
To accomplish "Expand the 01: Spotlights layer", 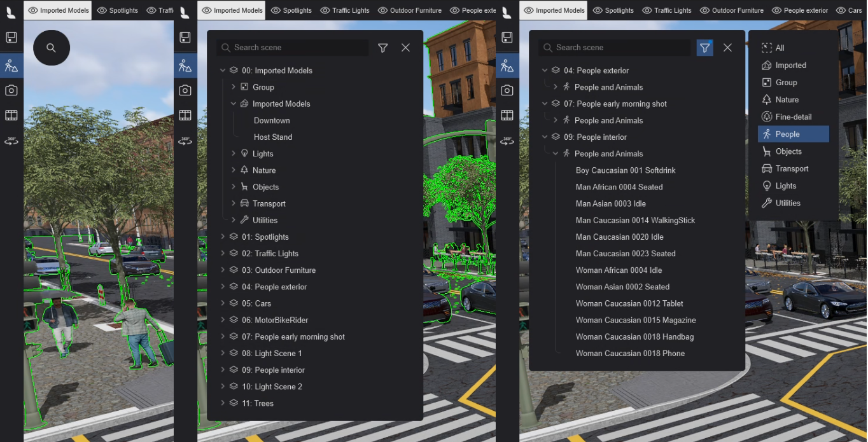I will tap(223, 237).
